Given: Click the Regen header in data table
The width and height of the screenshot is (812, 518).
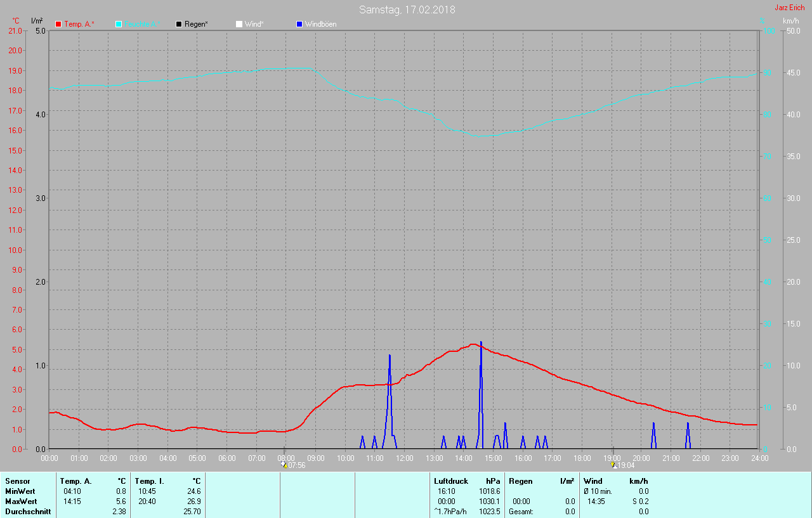Looking at the screenshot, I should [x=520, y=481].
